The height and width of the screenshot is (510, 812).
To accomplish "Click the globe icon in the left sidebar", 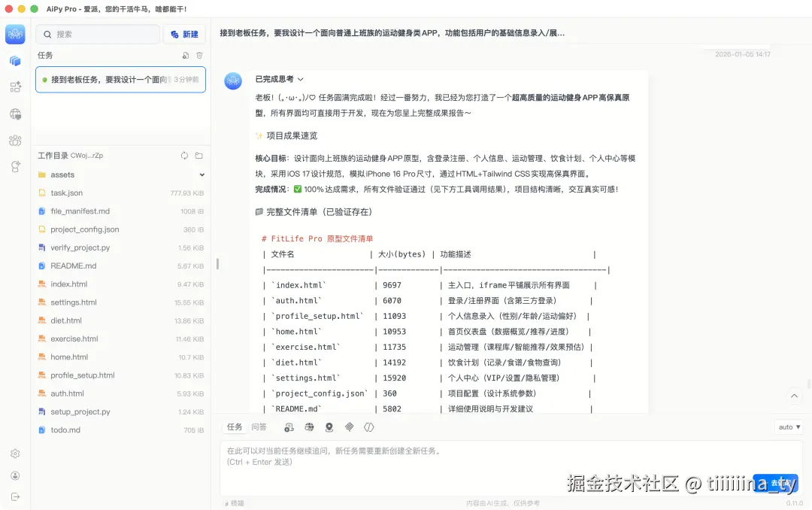I will tap(15, 113).
